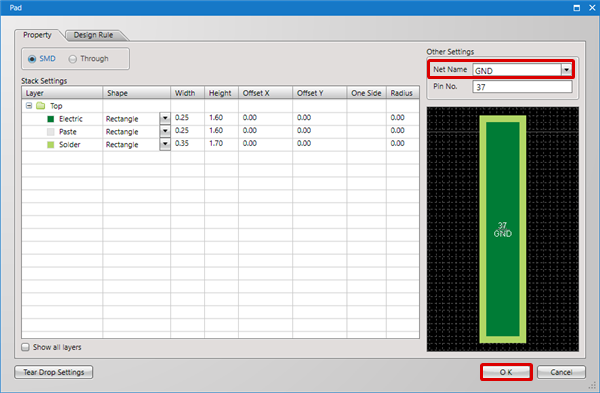Click the Height column header
This screenshot has height=393, width=600.
(x=222, y=93)
